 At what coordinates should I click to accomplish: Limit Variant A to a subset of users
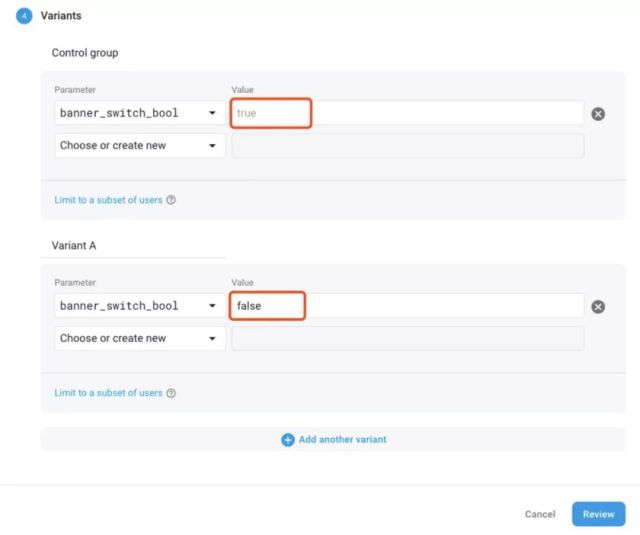click(x=108, y=393)
